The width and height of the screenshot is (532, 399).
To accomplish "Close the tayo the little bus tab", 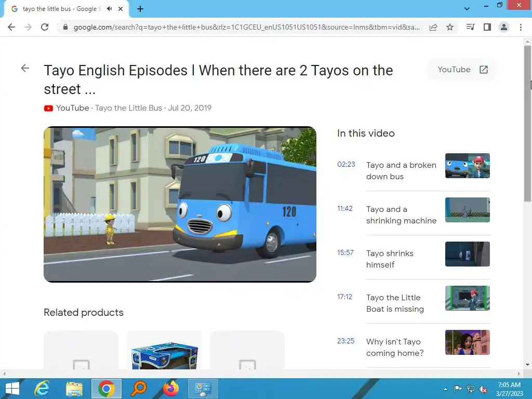I will (121, 9).
